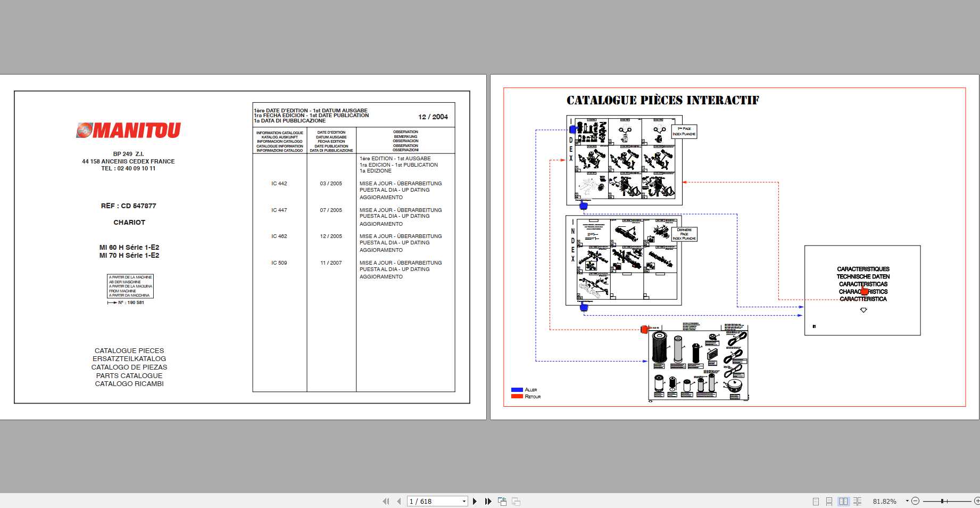The height and width of the screenshot is (508, 980).
Task: Click the Manitou logo
Action: coord(128,130)
